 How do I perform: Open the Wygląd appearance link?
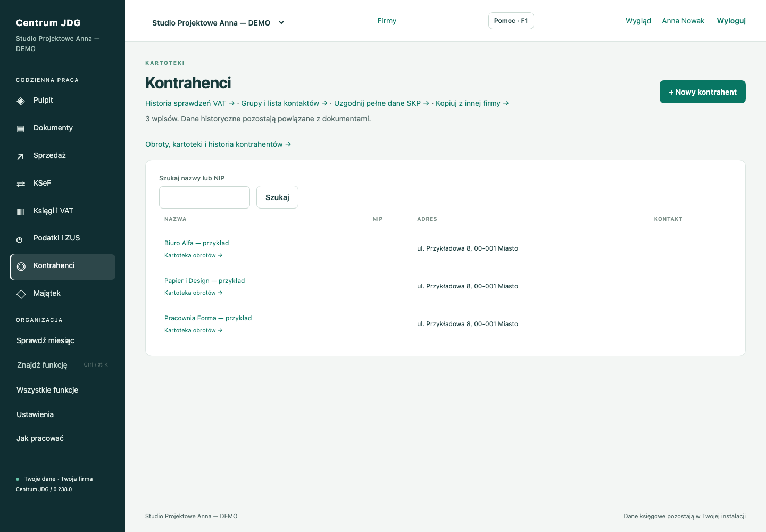(x=638, y=21)
